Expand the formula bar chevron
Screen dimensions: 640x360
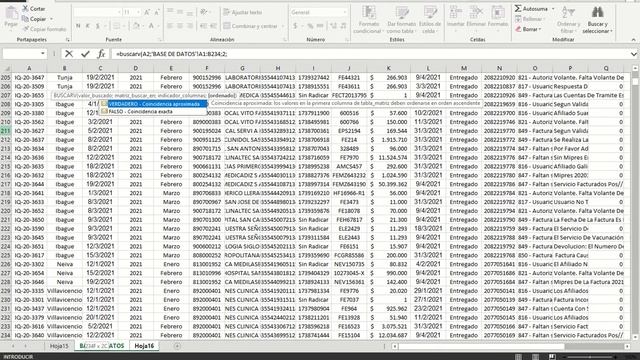click(x=633, y=54)
